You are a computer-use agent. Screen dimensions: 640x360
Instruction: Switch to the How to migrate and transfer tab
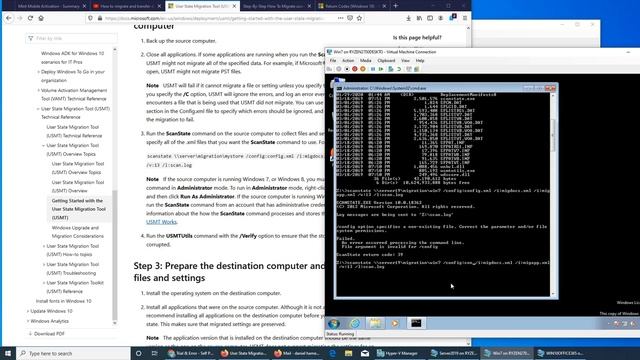click(127, 6)
